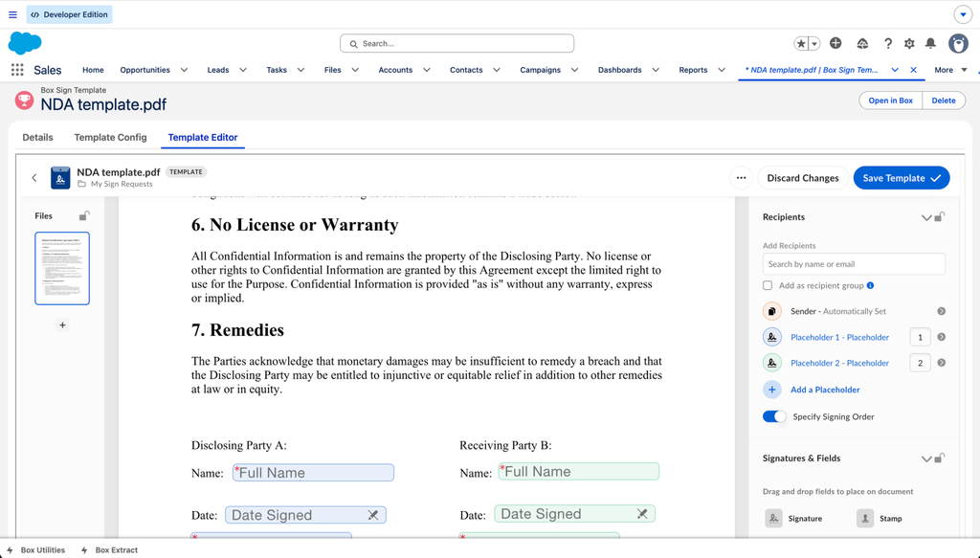Click the Add a Placeholder plus icon
Screen dimensions: 980x558
(x=772, y=390)
